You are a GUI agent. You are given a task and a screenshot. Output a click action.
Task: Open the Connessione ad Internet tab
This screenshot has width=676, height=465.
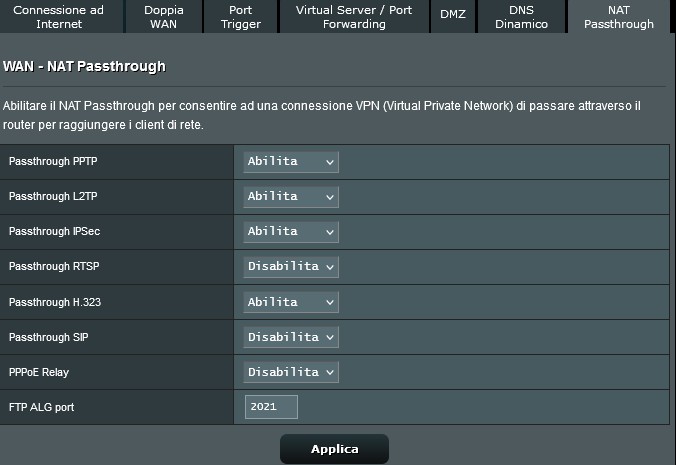click(x=58, y=16)
